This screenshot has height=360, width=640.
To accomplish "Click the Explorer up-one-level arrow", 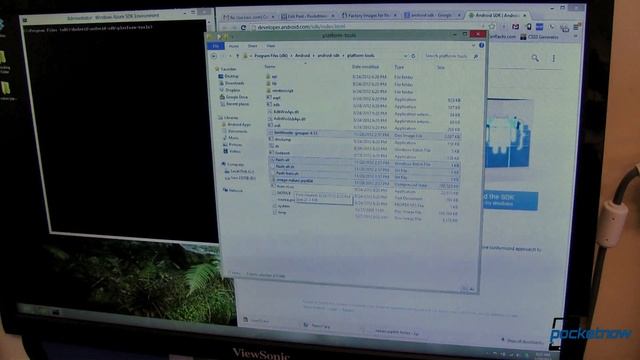I will click(237, 56).
